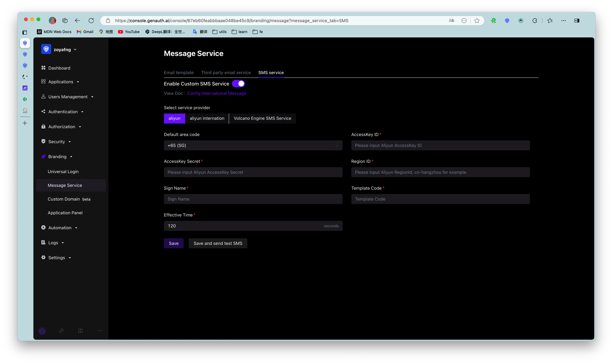Screen dimensions: 613x364
Task: Click Save and send test SMS button
Action: (x=218, y=243)
